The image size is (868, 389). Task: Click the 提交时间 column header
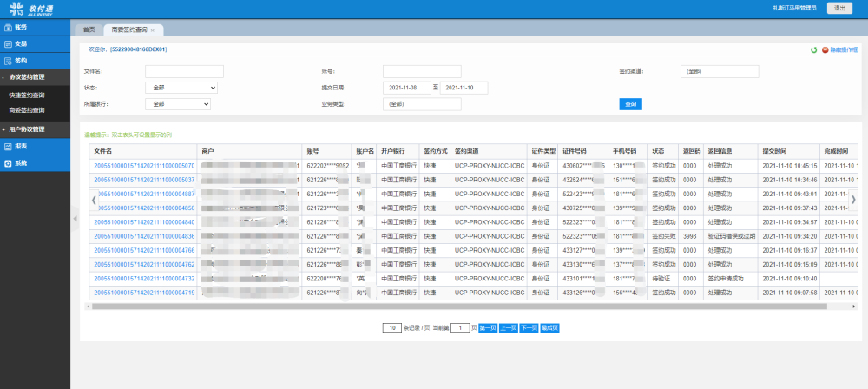[x=788, y=151]
